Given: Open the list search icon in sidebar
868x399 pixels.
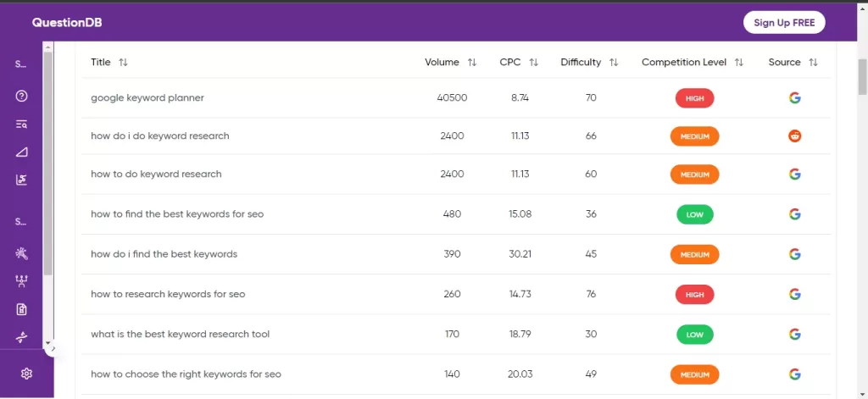Looking at the screenshot, I should pyautogui.click(x=22, y=124).
